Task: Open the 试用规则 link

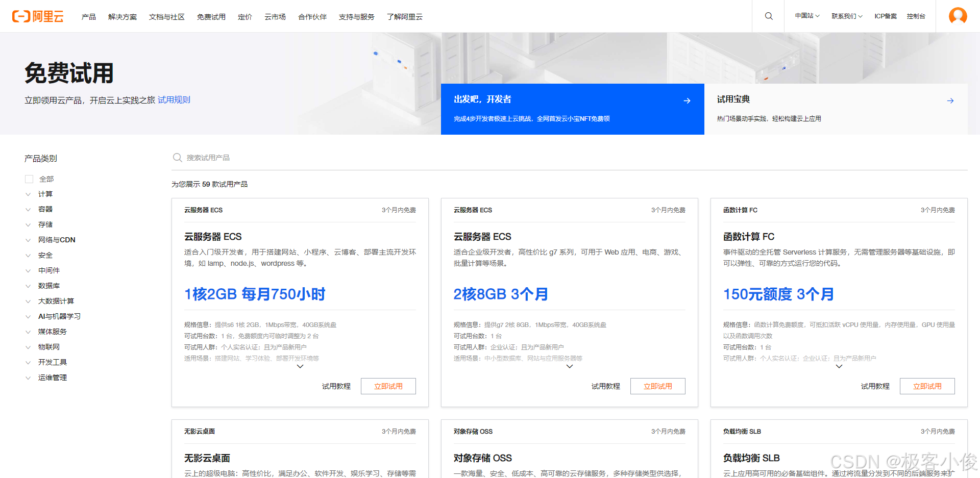Action: point(174,100)
